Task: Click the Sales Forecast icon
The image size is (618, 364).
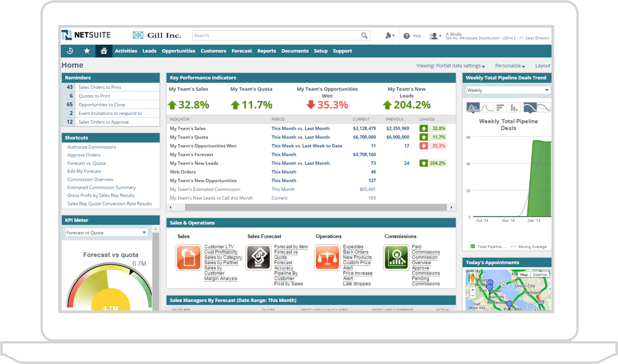Action: click(x=258, y=257)
